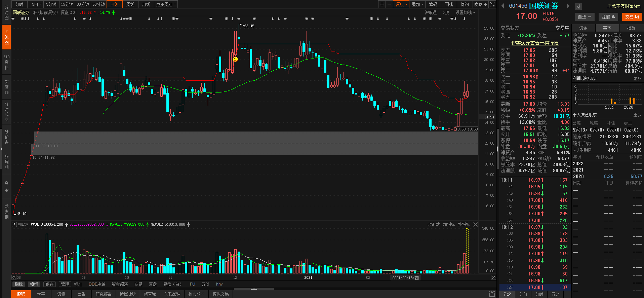Screen dimensions: 644x298
Task: Open 分价表 in left sidebar
Action: tap(6, 137)
